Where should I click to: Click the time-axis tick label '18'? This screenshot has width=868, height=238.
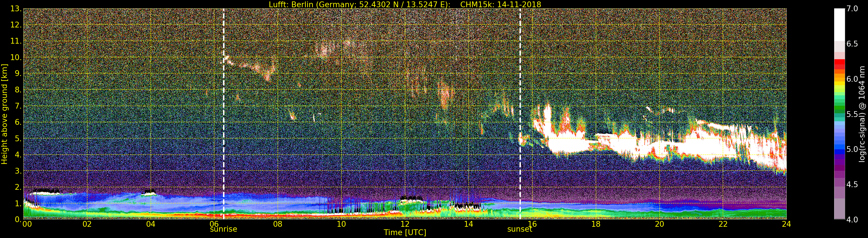pyautogui.click(x=596, y=224)
